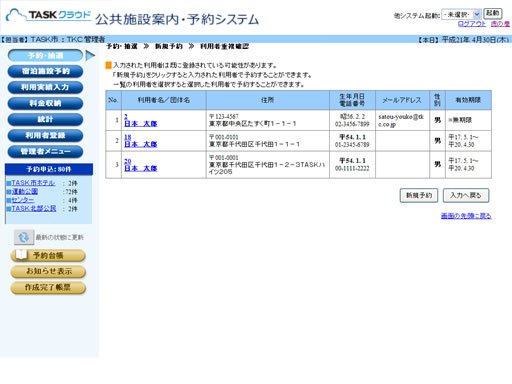This screenshot has height=384, width=512.
Task: Click the user ID 2 link
Action: pos(126,116)
